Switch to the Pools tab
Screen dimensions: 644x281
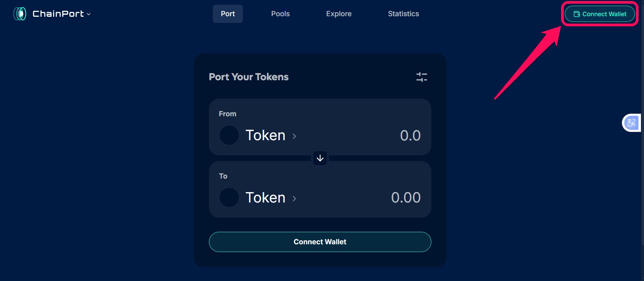pyautogui.click(x=280, y=14)
